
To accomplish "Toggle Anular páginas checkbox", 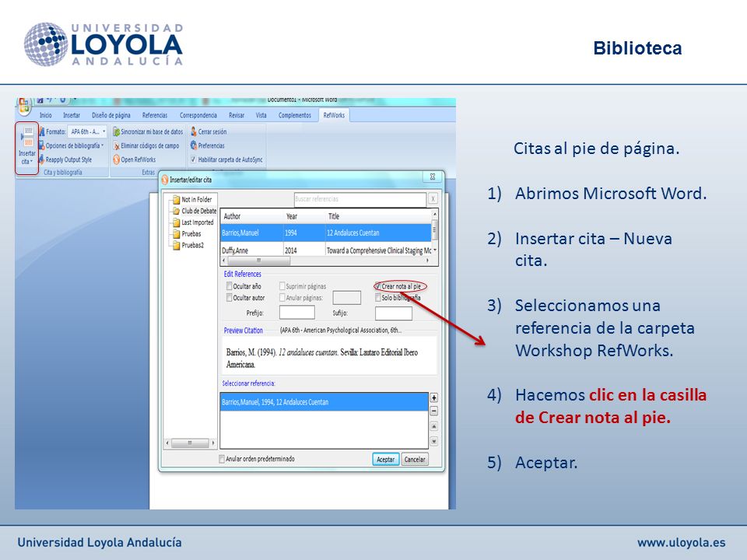I will pos(282,298).
